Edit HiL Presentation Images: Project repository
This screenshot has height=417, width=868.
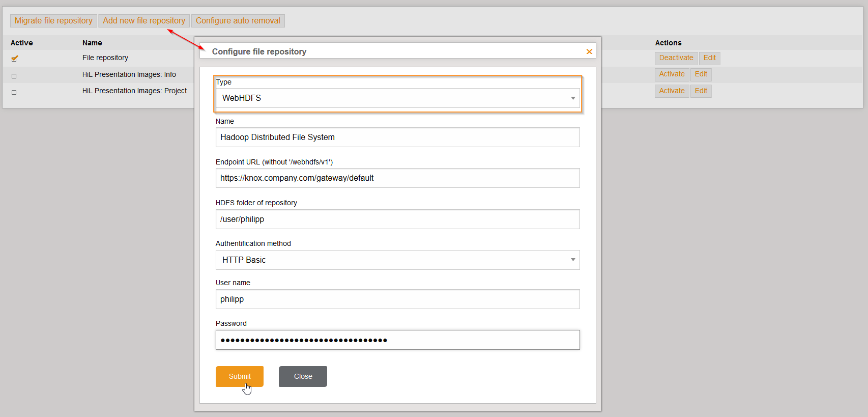click(701, 91)
